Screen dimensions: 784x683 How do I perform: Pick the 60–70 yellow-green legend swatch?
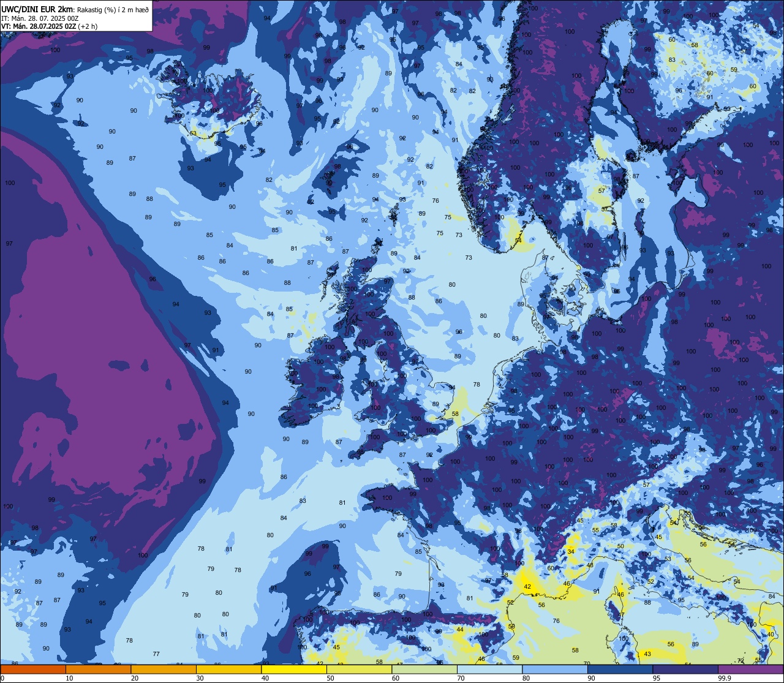[424, 670]
